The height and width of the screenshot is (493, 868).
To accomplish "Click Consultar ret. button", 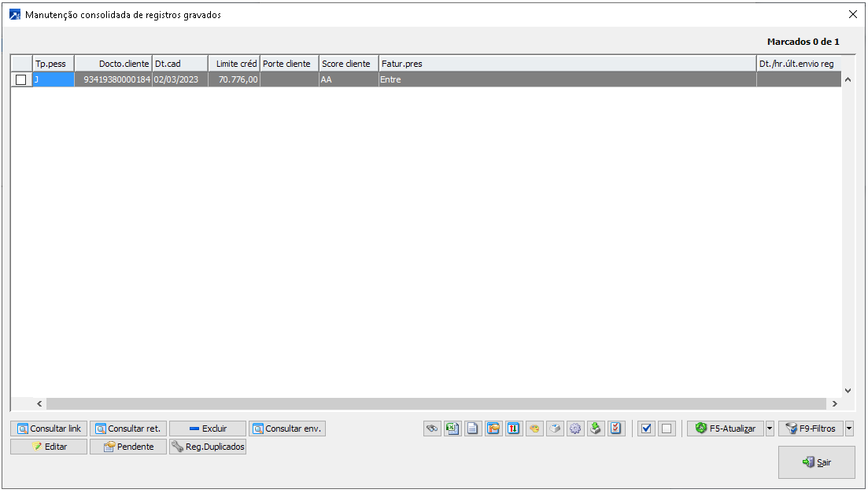I will [x=128, y=429].
